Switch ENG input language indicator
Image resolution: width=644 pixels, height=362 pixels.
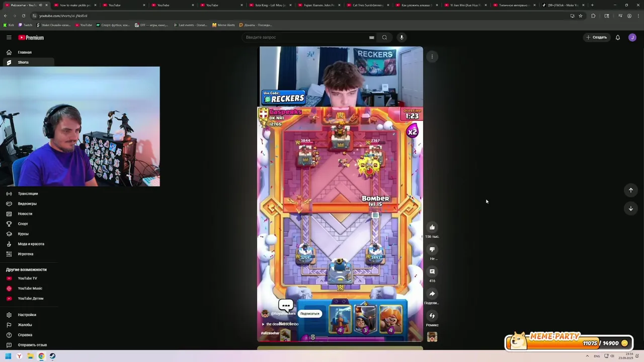coord(597,356)
